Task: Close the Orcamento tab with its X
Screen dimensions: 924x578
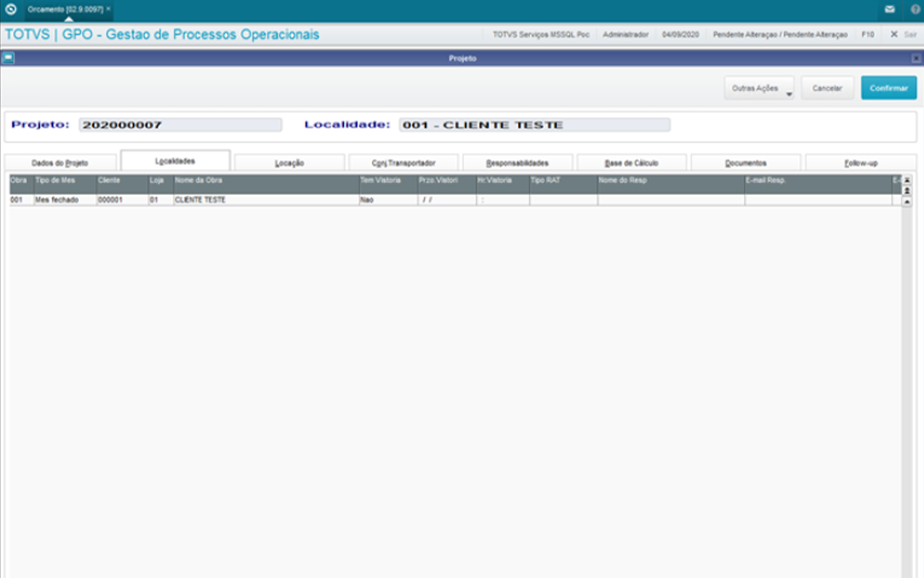Action: click(108, 9)
